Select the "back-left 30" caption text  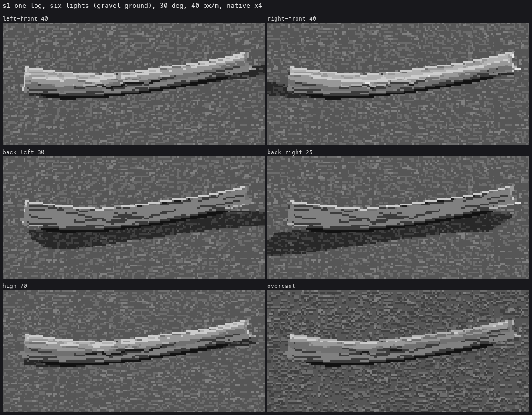(x=24, y=152)
